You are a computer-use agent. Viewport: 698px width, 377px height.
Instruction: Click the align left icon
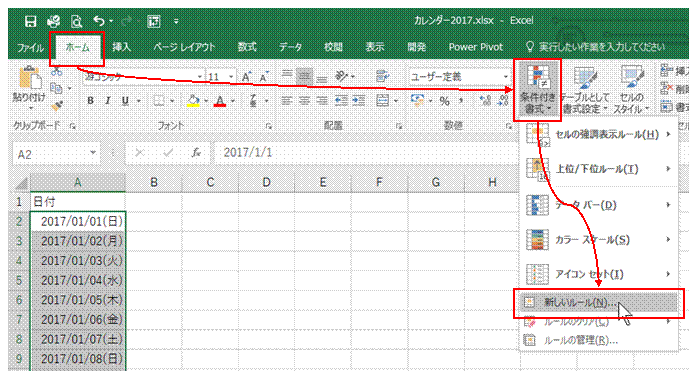[x=287, y=101]
